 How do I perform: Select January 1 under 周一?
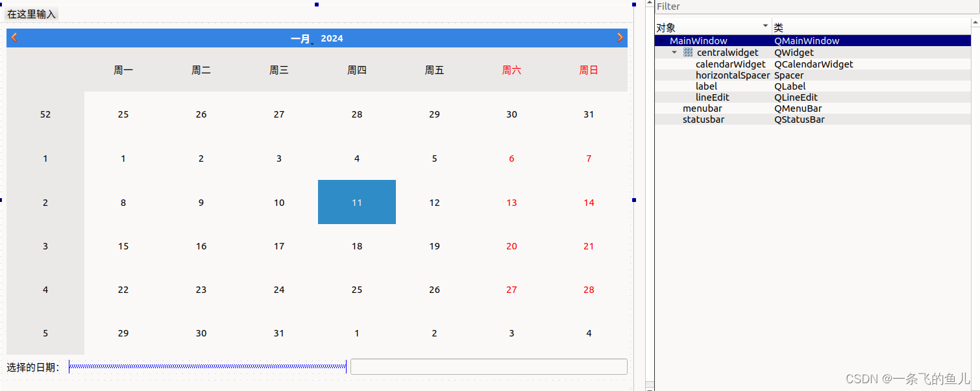tap(123, 158)
